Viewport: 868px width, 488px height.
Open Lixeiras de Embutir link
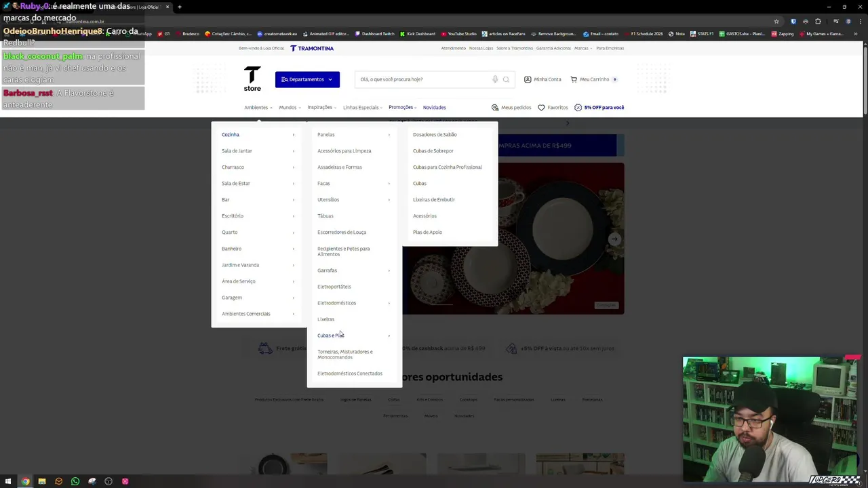(433, 199)
